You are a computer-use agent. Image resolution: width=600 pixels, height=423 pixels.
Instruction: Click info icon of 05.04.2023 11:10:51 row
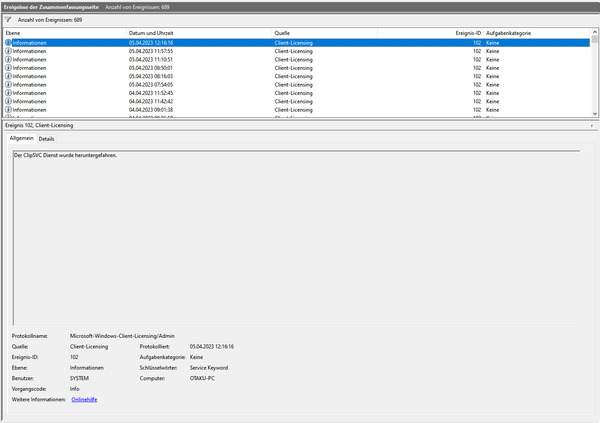(x=8, y=60)
